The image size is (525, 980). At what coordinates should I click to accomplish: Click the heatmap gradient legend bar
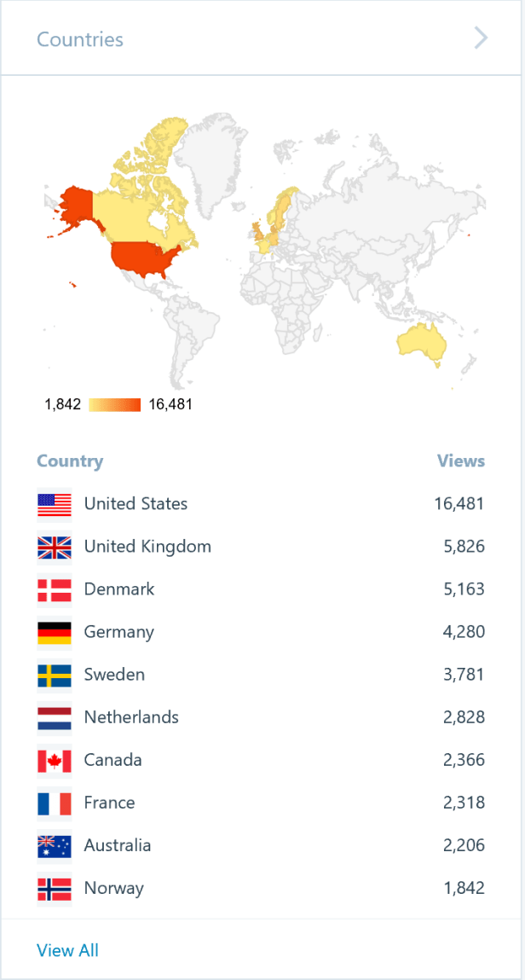tap(116, 403)
